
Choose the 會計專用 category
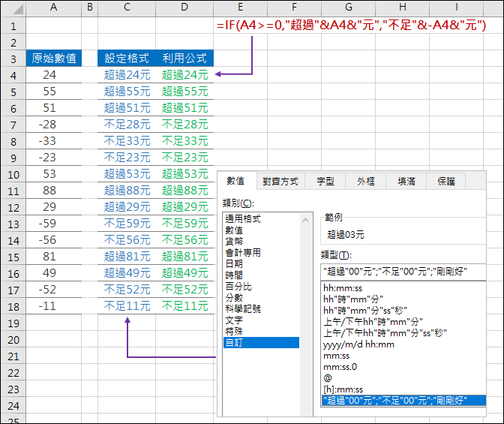[x=261, y=253]
